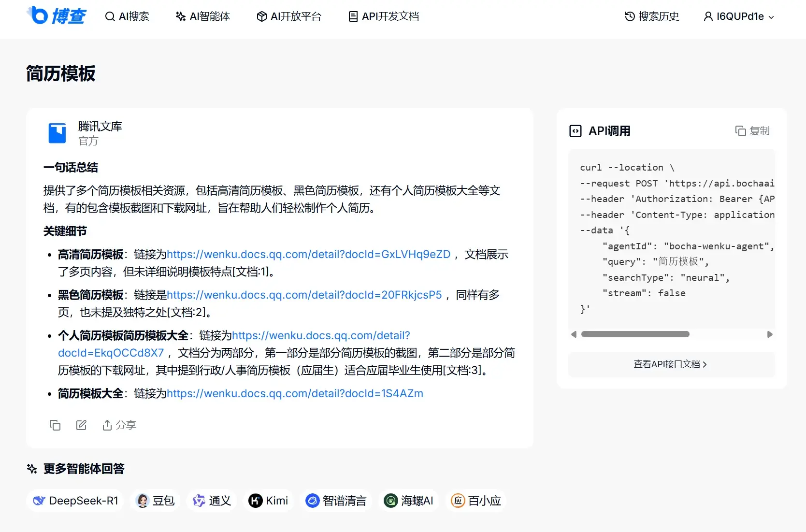Image resolution: width=806 pixels, height=532 pixels.
Task: Open AI搜索 from the top navigation
Action: 127,16
